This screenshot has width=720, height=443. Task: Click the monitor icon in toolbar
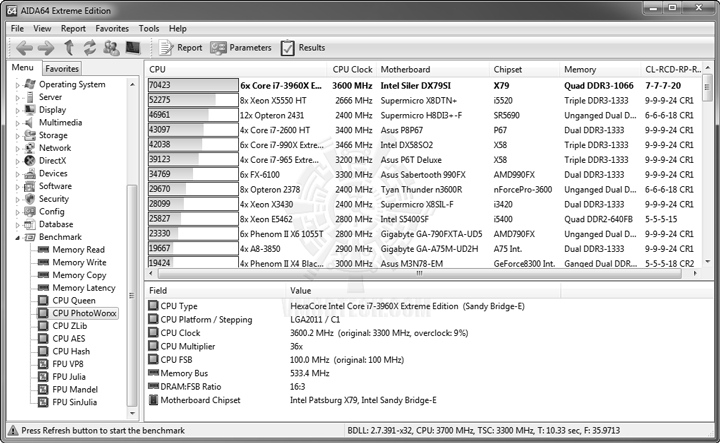point(133,48)
